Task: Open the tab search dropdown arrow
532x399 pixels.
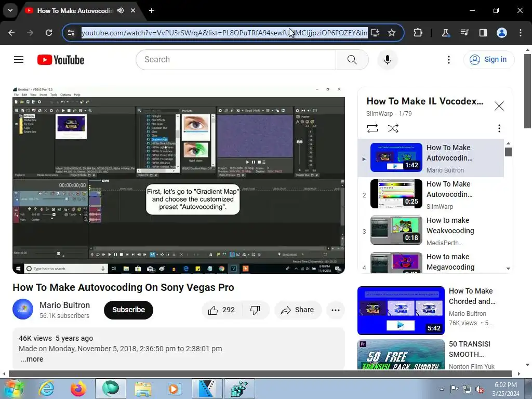Action: (10, 10)
